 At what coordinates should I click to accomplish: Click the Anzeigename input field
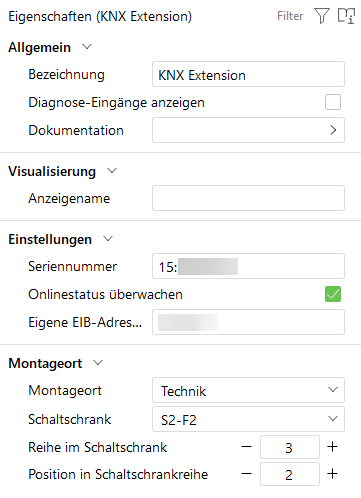[248, 198]
